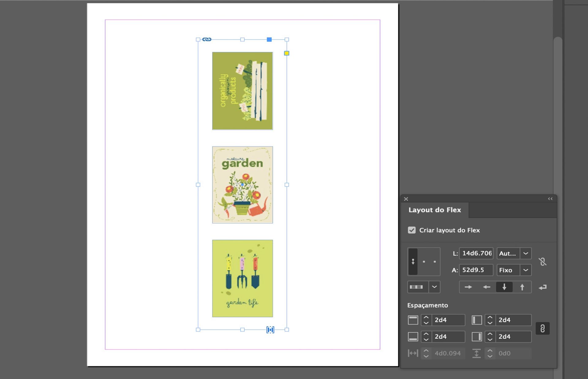
Task: Open the Aut... dropdown next to the L field
Action: [x=526, y=253]
